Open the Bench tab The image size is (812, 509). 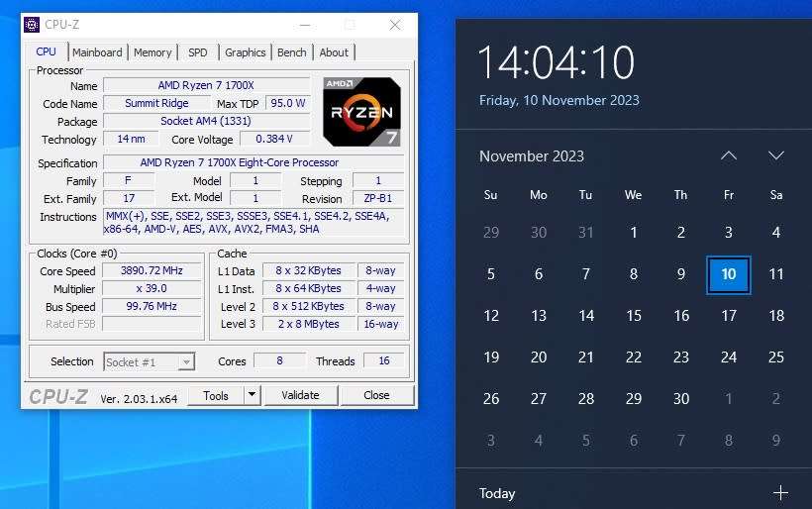pos(291,52)
